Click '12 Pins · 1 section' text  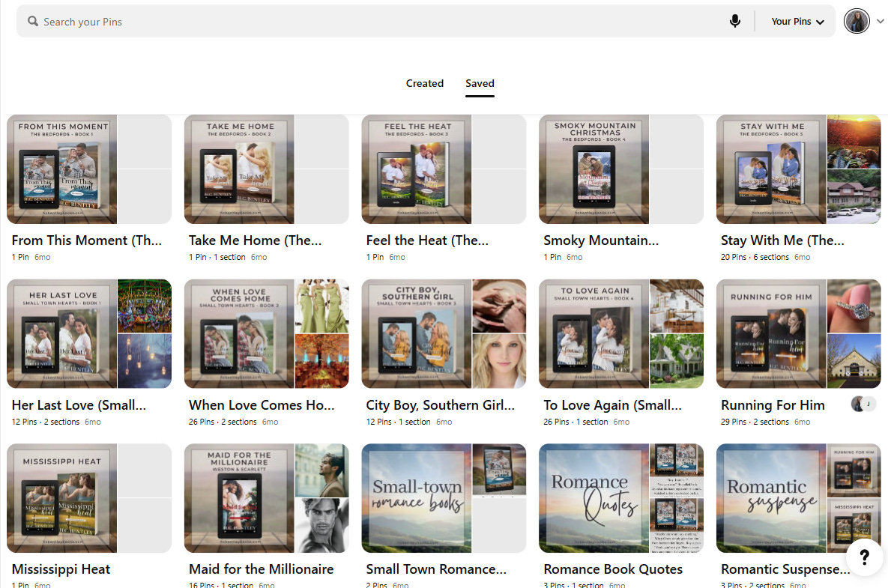point(398,422)
